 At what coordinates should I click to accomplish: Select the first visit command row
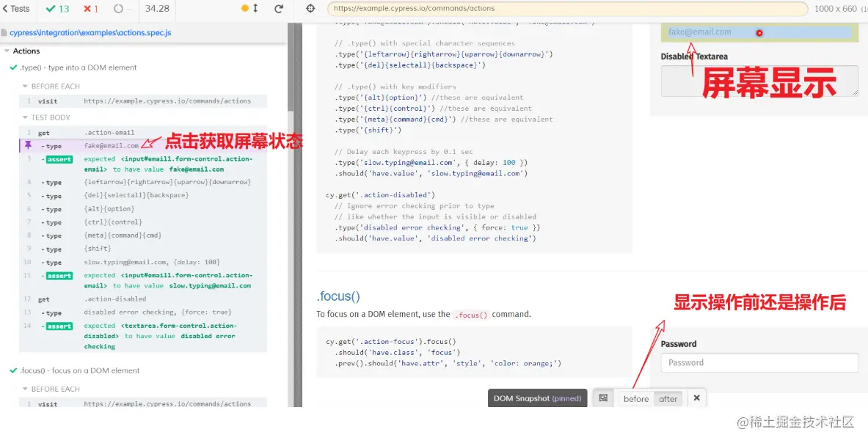point(143,101)
